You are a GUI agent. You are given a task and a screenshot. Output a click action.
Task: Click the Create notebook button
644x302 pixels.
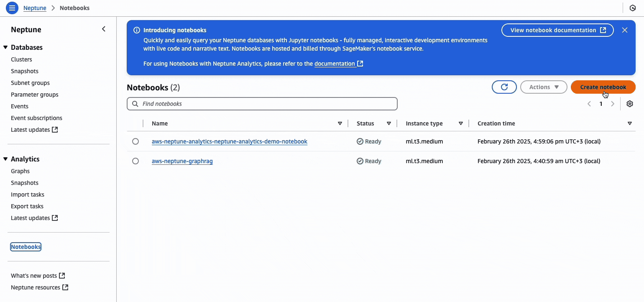603,87
